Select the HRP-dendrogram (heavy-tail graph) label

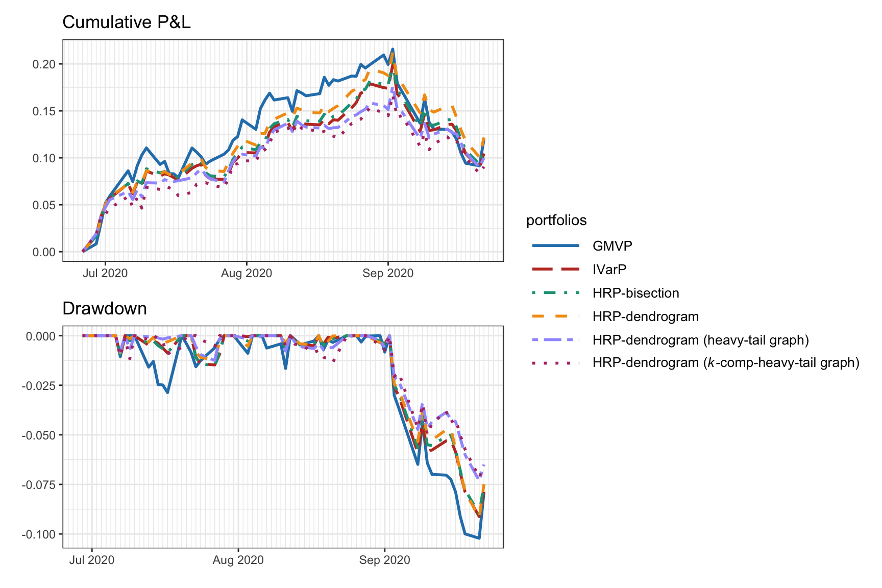click(701, 340)
